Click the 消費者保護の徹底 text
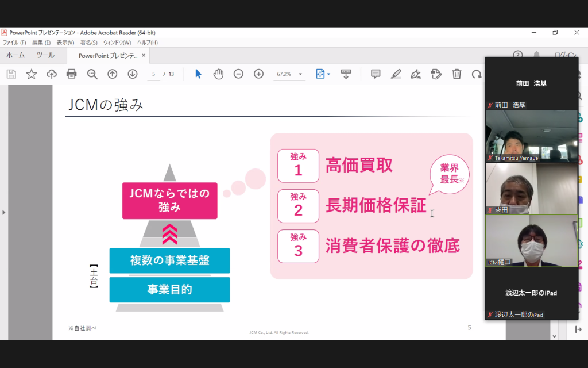Viewport: 588px width, 368px height. tap(393, 246)
